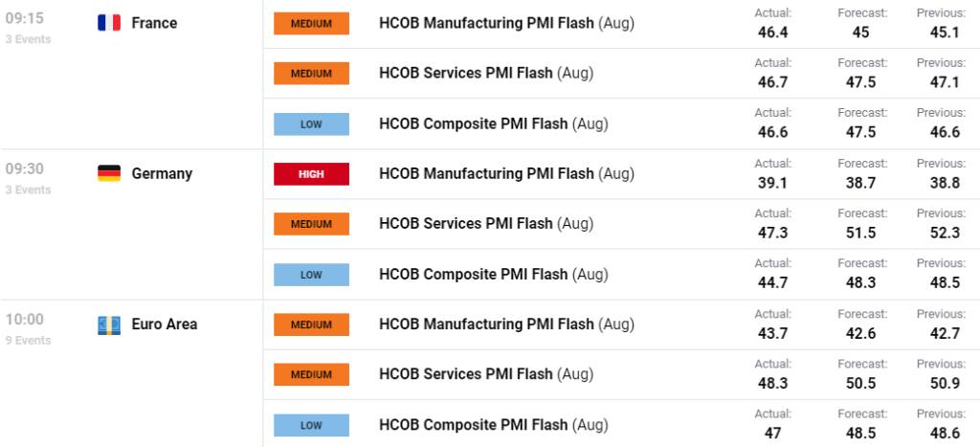
Task: Click Germany Manufacturing PMI actual value 39.1
Action: [x=772, y=183]
